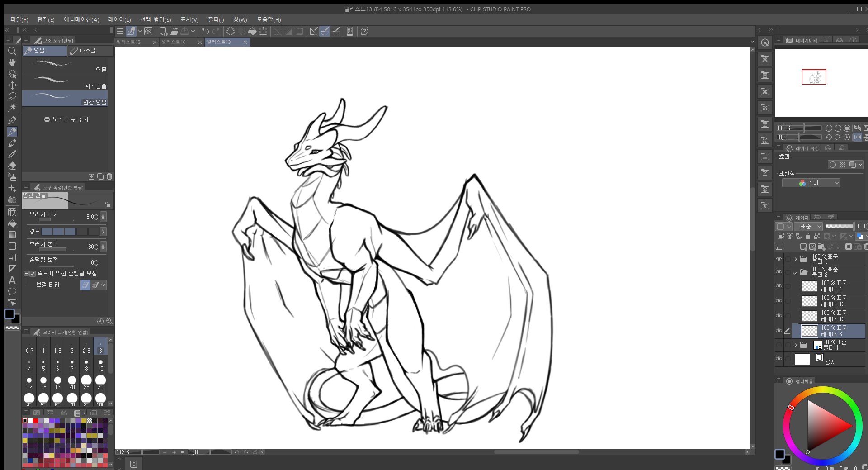Image resolution: width=868 pixels, height=470 pixels.
Task: Click the Snap to grid icon
Action: [x=336, y=31]
